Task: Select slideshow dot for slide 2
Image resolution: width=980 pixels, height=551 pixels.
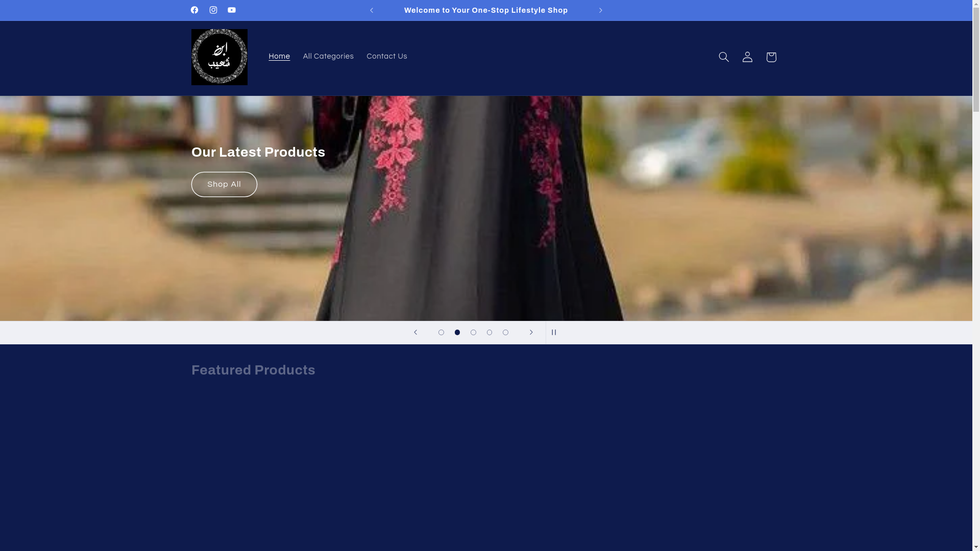Action: click(x=457, y=333)
